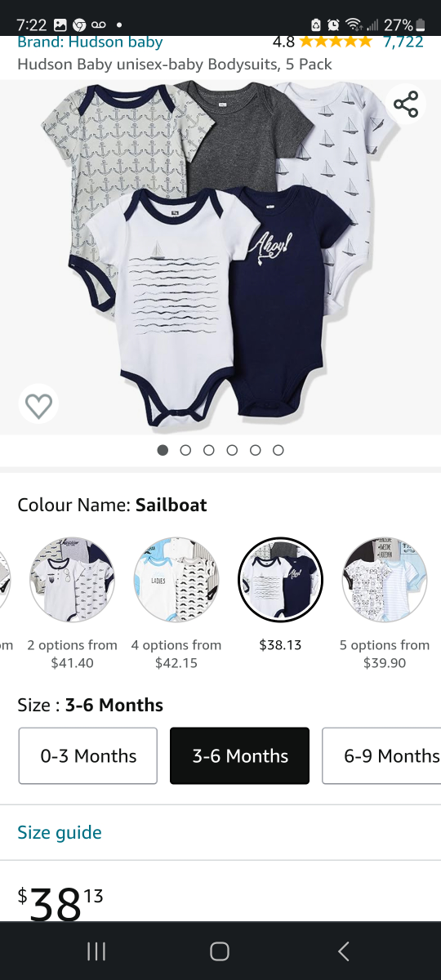441x980 pixels.
Task: Open Brand: Hudson baby link
Action: 90,42
